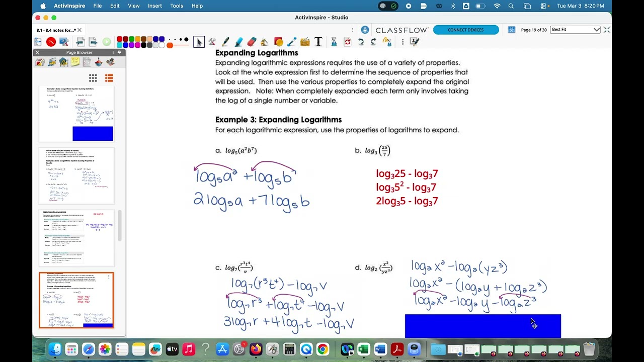Switch page browser to list view
The width and height of the screenshot is (644, 362).
109,78
